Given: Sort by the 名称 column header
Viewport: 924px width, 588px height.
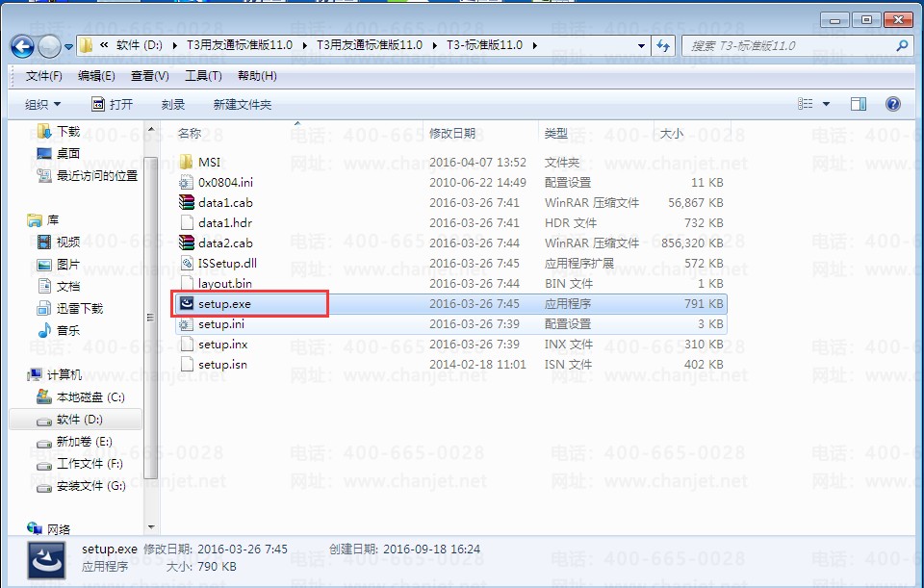Looking at the screenshot, I should click(x=190, y=134).
